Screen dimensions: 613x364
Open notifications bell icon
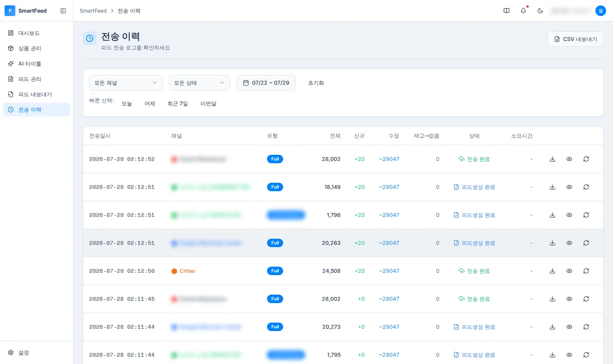(x=523, y=11)
